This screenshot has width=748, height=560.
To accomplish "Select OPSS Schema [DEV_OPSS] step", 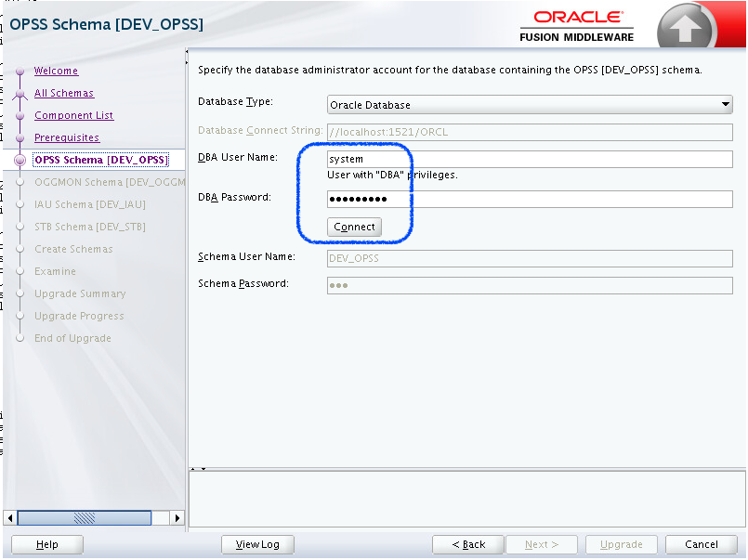I will tap(101, 160).
